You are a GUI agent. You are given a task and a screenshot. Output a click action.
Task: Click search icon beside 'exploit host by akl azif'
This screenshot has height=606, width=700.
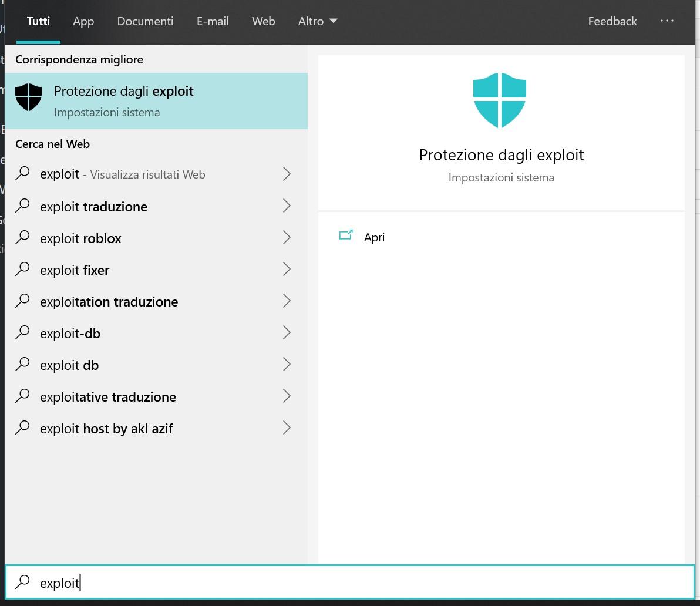pyautogui.click(x=22, y=427)
